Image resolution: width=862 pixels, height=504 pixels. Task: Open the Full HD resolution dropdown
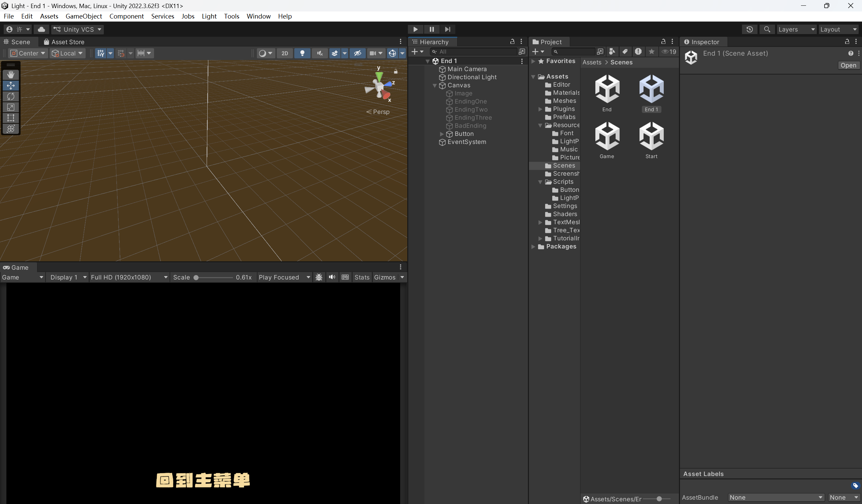pyautogui.click(x=129, y=277)
